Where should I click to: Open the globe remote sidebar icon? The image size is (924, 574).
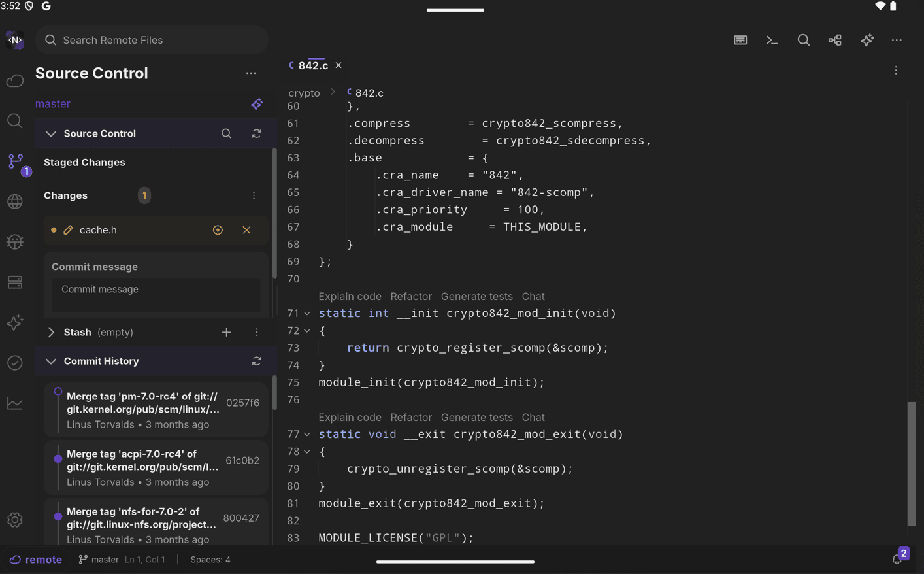(x=15, y=201)
